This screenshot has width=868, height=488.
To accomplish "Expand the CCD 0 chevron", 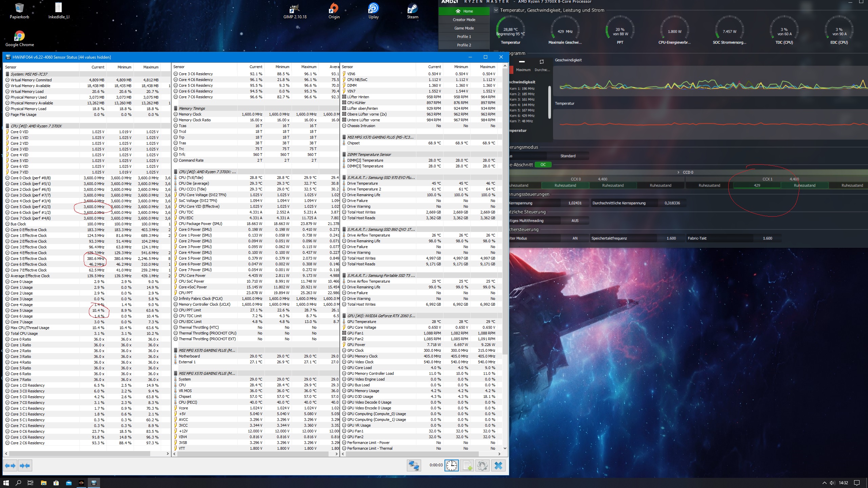I will 678,172.
